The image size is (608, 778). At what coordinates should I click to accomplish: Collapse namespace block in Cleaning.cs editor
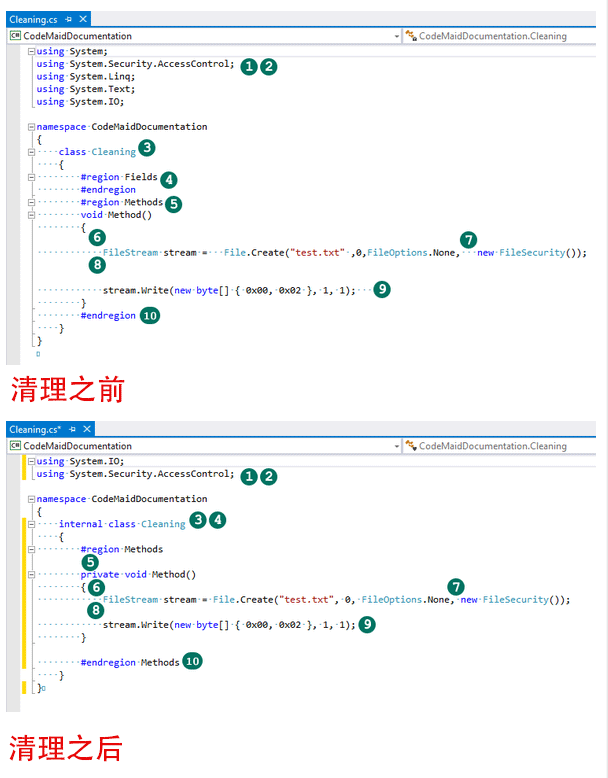coord(31,127)
